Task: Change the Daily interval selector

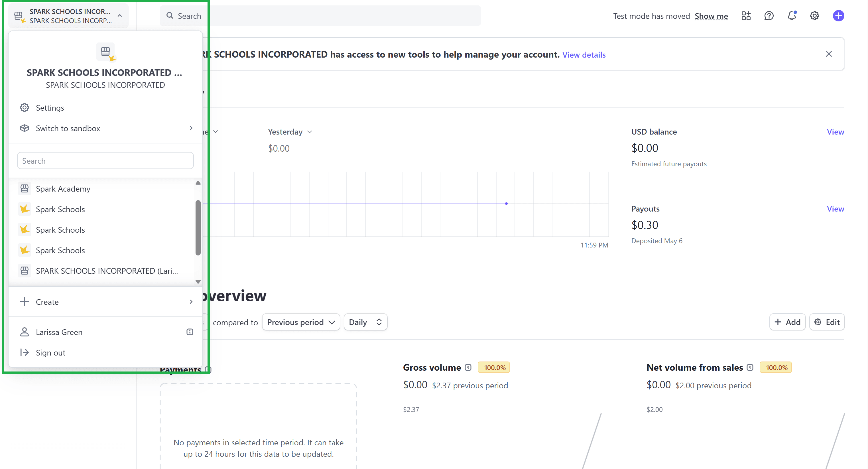Action: tap(365, 322)
